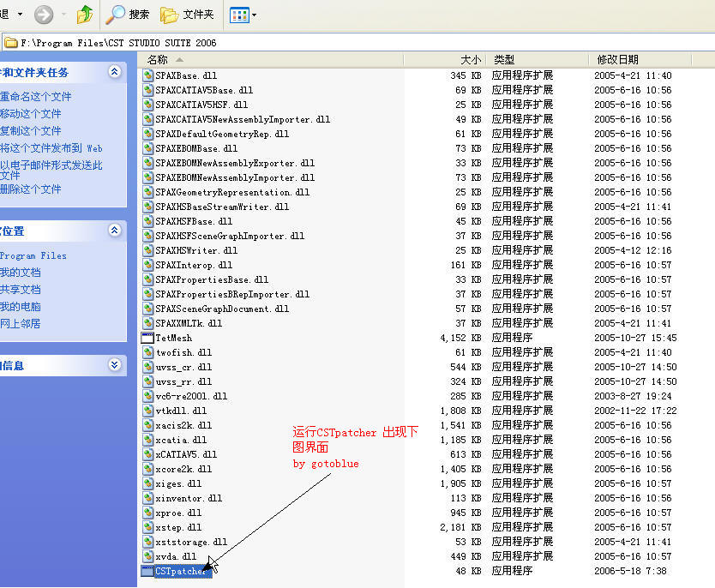The width and height of the screenshot is (715, 588).
Task: Open Shared Documents (共享文档) link
Action: pos(21,290)
